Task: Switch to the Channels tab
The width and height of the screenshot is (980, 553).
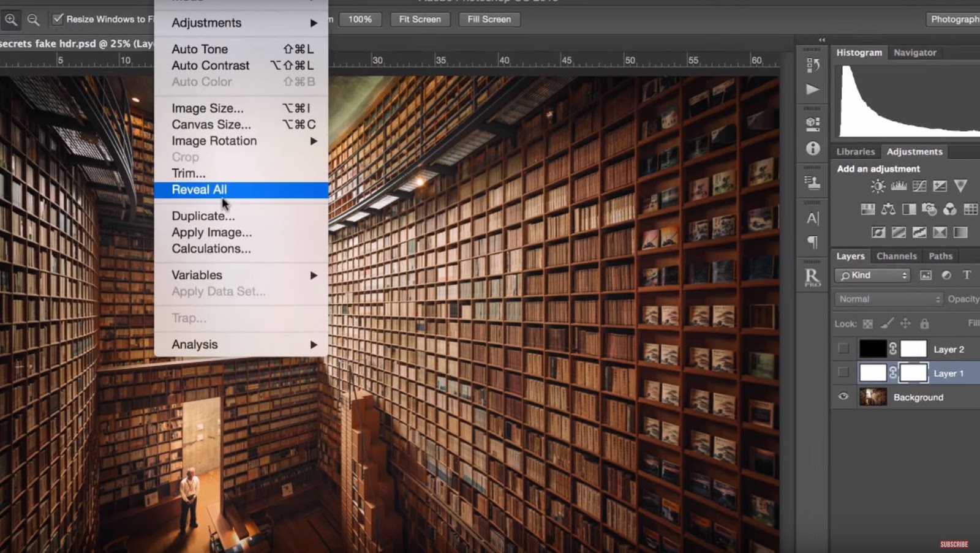Action: (896, 256)
